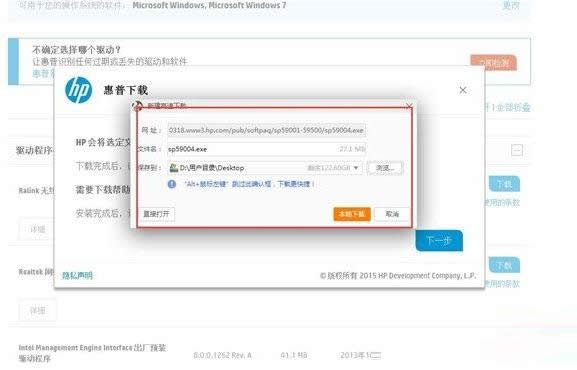Click the blue 下一步 button
Image resolution: width=577 pixels, height=370 pixels.
tap(439, 240)
